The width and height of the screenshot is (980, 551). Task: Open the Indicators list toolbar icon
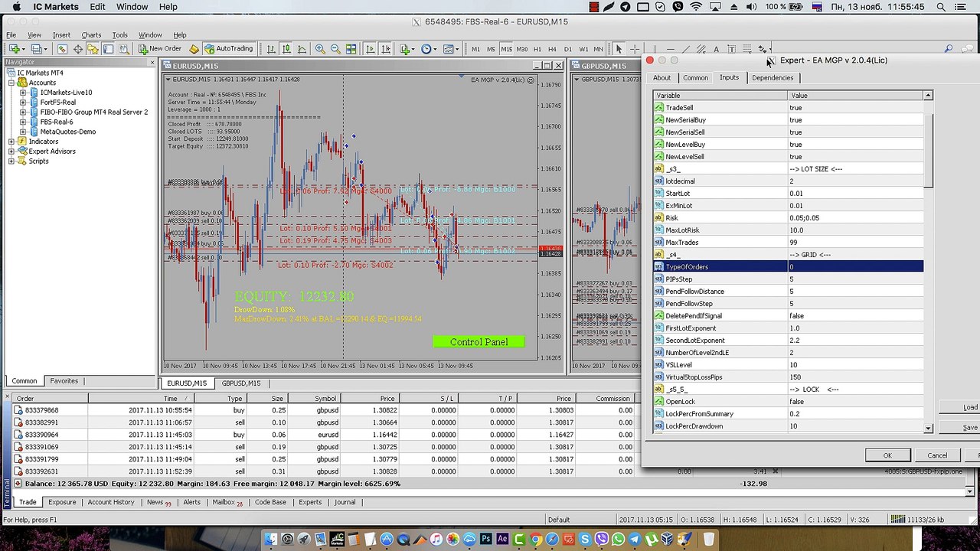[x=406, y=49]
